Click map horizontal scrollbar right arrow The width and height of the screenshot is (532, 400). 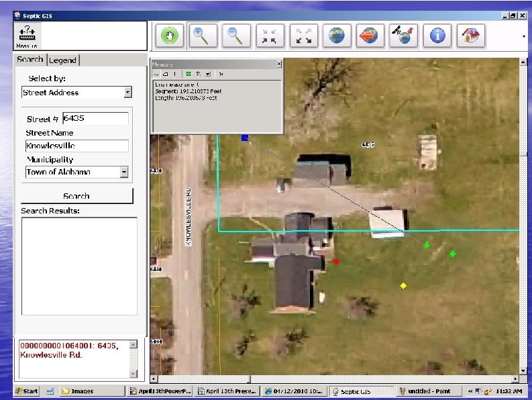515,379
